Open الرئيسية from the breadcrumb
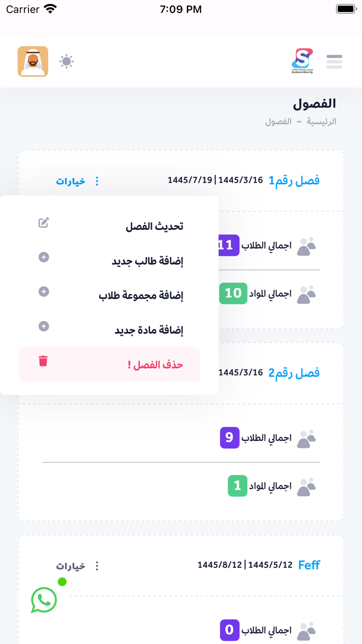The height and width of the screenshot is (644, 362). [x=323, y=121]
